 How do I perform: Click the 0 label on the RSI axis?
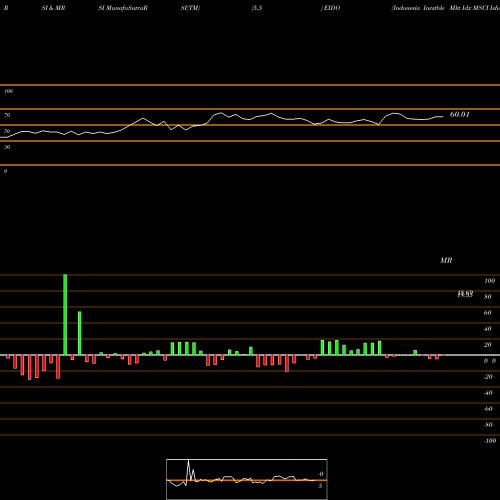point(5,171)
